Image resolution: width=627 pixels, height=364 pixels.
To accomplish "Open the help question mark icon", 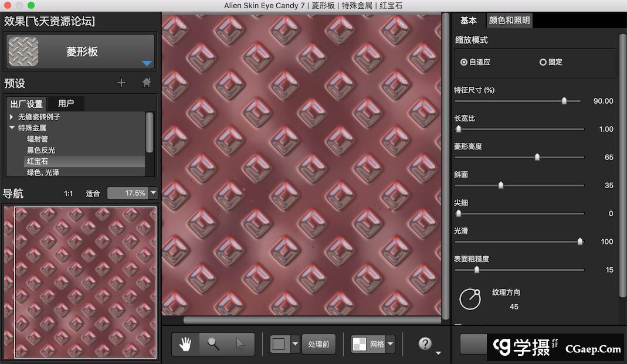I will (425, 344).
